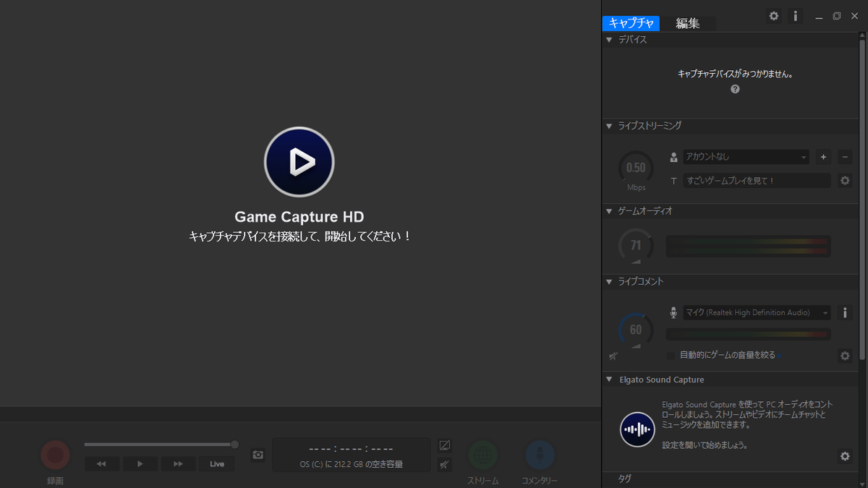This screenshot has height=488, width=868.
Task: Toggle the upper square icon right of time display
Action: tap(445, 445)
